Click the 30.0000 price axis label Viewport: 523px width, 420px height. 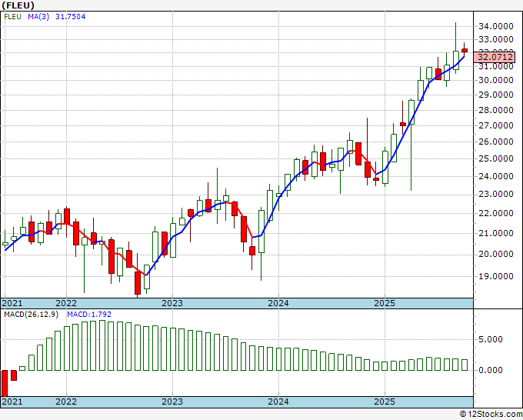495,80
